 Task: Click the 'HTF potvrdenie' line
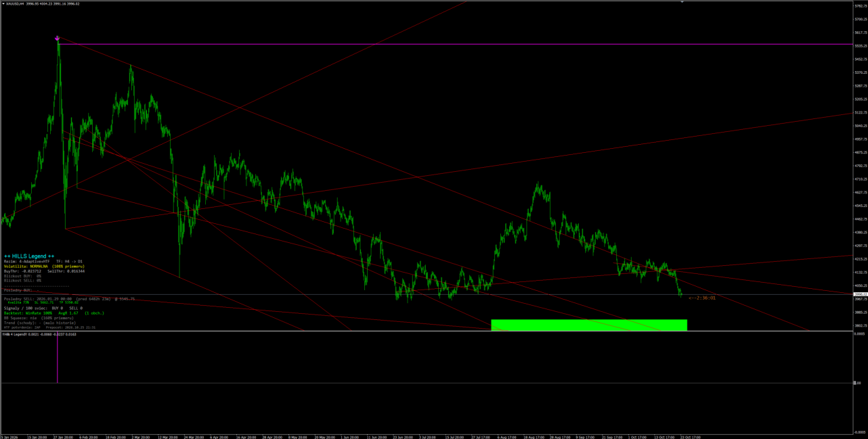point(49,327)
